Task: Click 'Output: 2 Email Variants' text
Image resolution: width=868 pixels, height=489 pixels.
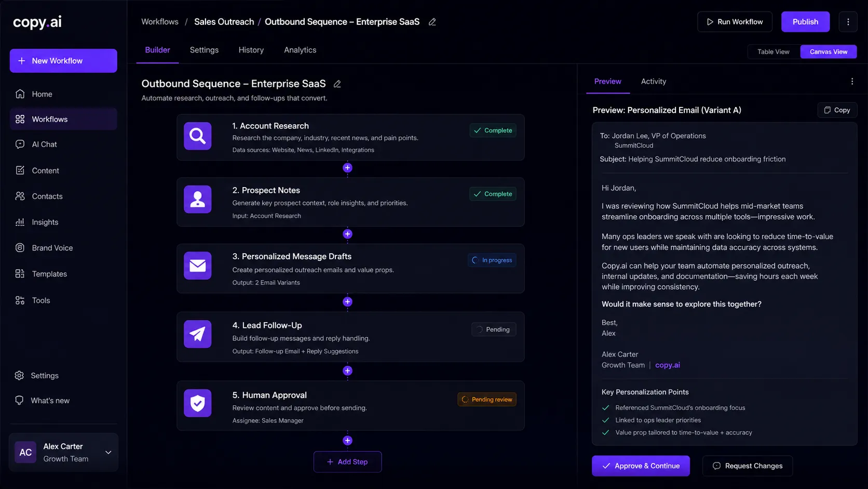Action: coord(266,283)
